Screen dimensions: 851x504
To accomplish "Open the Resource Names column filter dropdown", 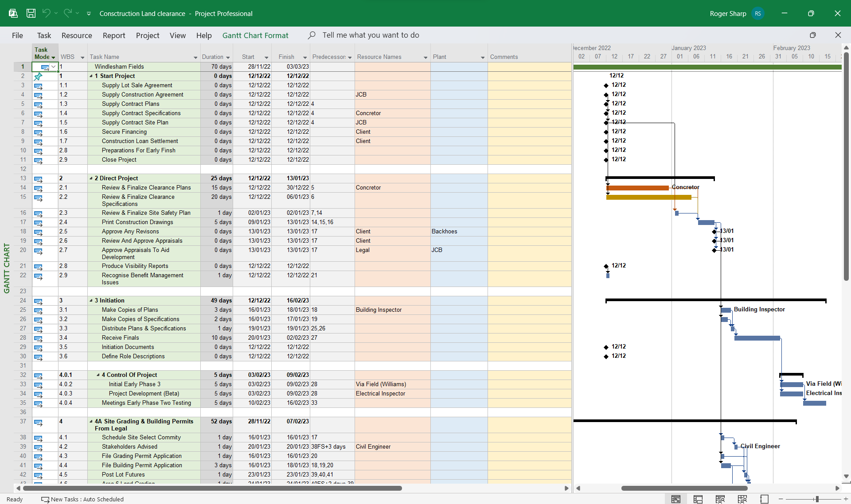I will [426, 57].
